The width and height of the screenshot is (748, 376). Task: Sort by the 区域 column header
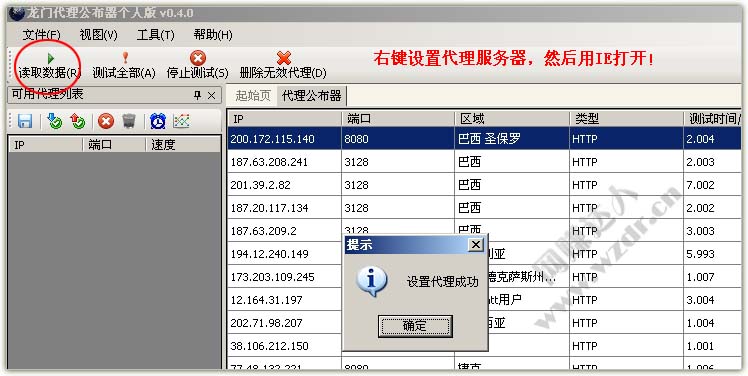coord(512,119)
